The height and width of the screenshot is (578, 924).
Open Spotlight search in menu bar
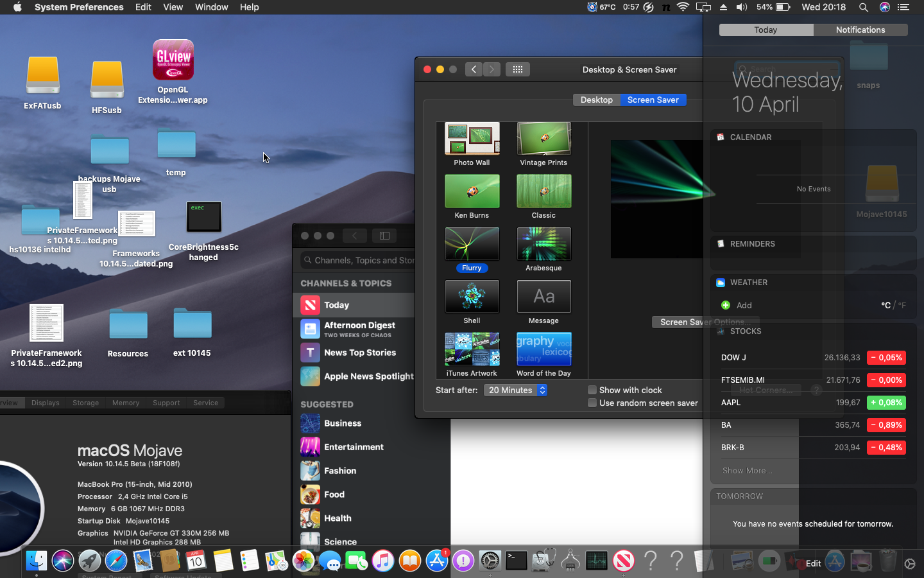(864, 7)
